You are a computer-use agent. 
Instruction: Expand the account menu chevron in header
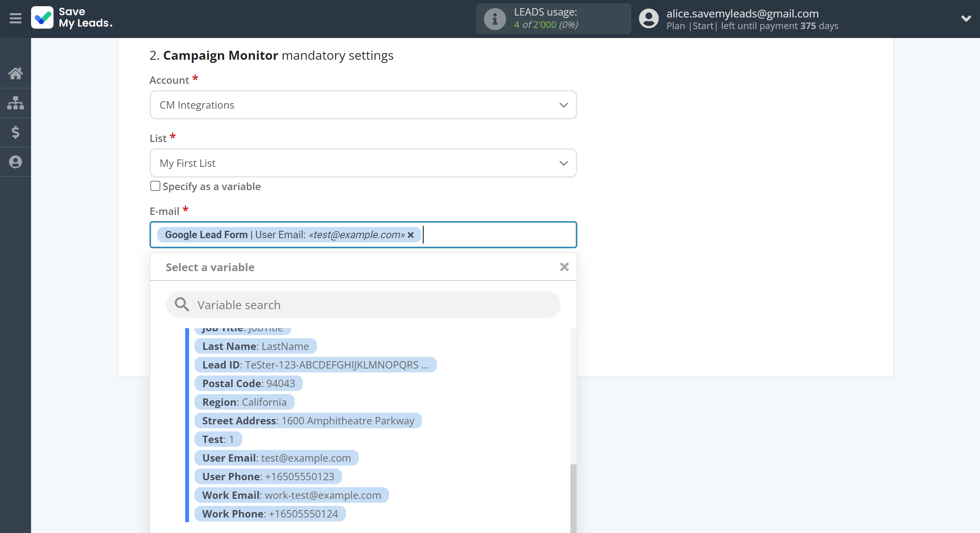click(966, 18)
